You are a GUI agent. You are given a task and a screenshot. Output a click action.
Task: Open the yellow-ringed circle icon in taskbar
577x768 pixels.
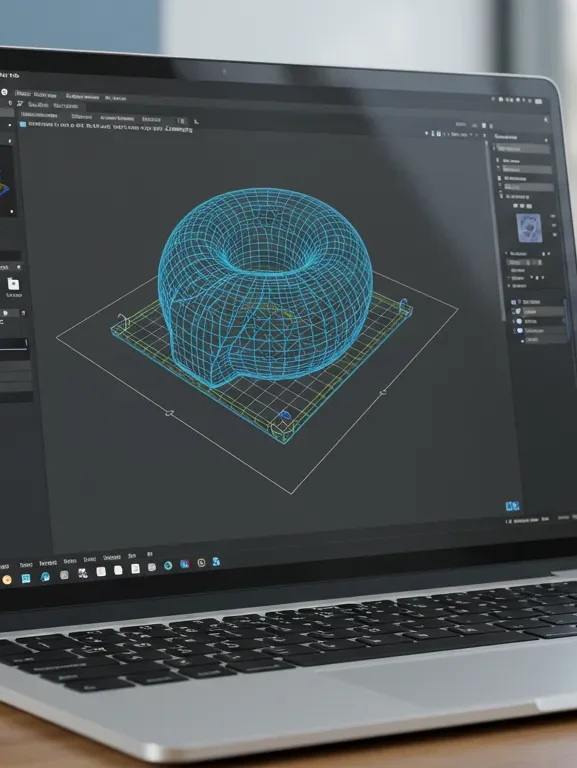click(x=201, y=563)
